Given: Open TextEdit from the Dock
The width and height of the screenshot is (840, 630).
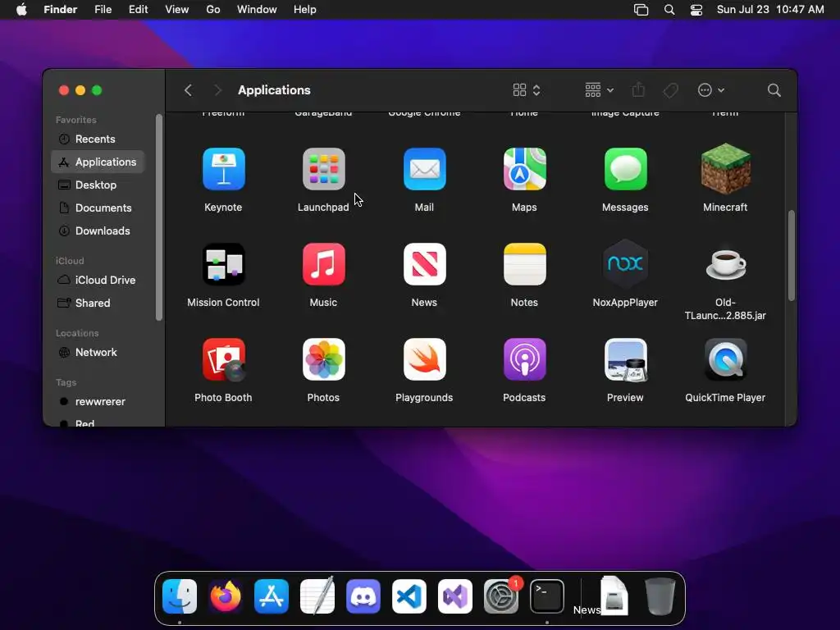Looking at the screenshot, I should (x=317, y=596).
